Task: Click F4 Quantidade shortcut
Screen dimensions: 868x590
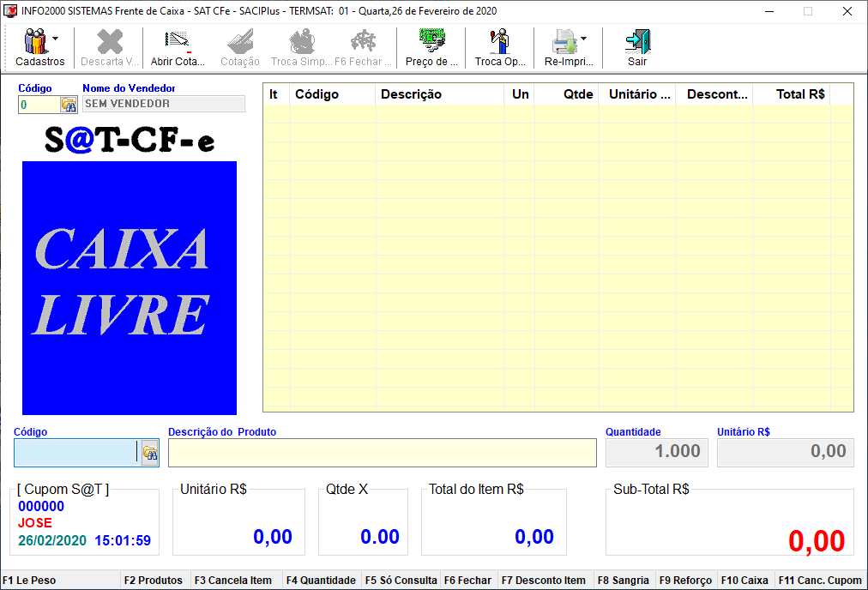Action: (x=321, y=580)
